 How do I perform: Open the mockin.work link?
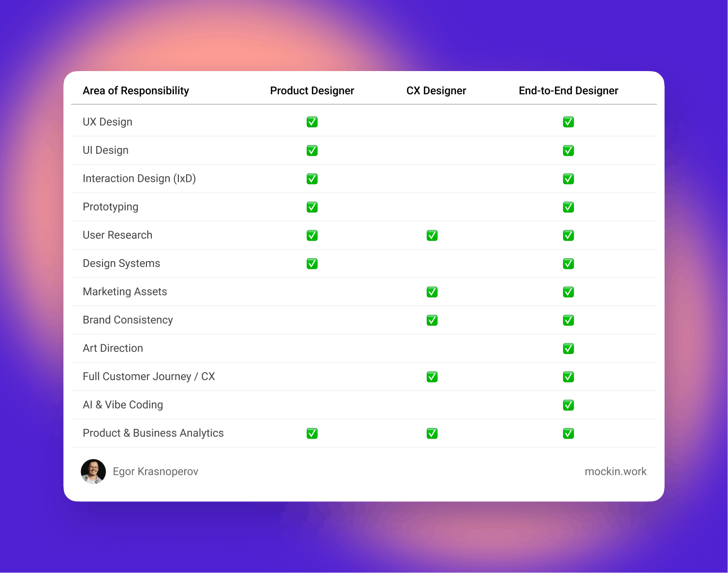(615, 471)
